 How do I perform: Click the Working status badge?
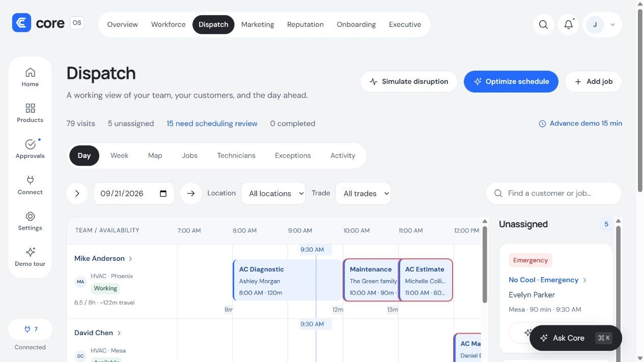[105, 288]
